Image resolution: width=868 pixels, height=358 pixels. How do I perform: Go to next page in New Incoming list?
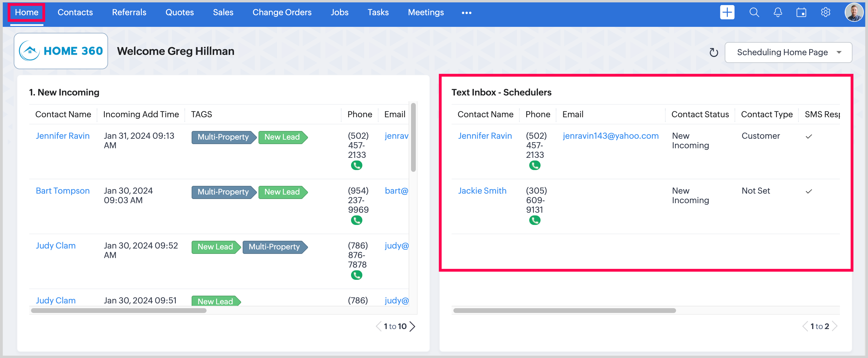tap(413, 326)
